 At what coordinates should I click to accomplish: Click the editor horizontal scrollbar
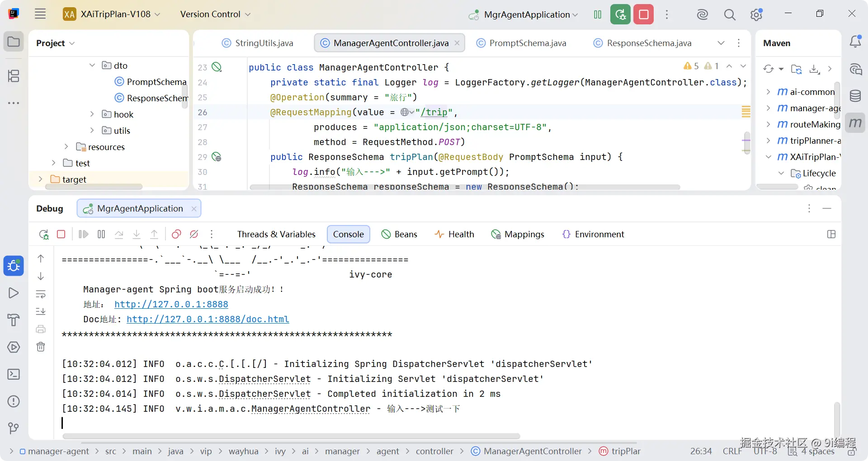[x=465, y=187]
